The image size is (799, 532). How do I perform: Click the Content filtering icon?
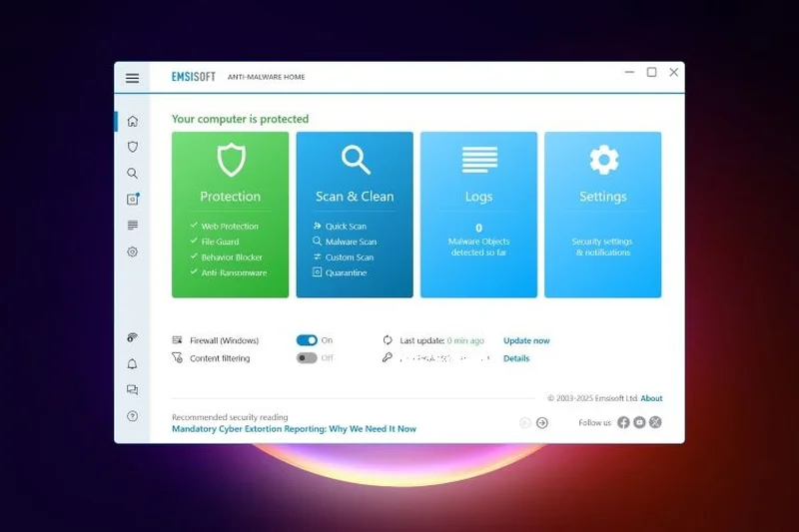click(178, 357)
